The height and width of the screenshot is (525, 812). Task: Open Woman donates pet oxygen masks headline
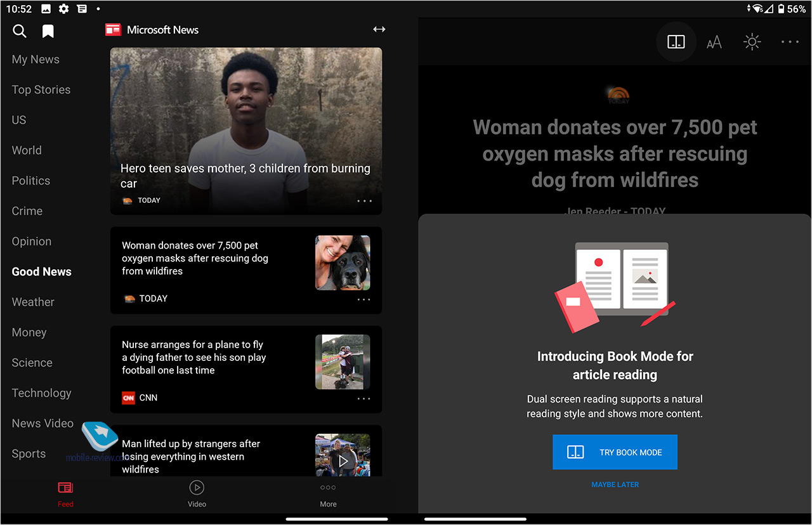tap(195, 258)
